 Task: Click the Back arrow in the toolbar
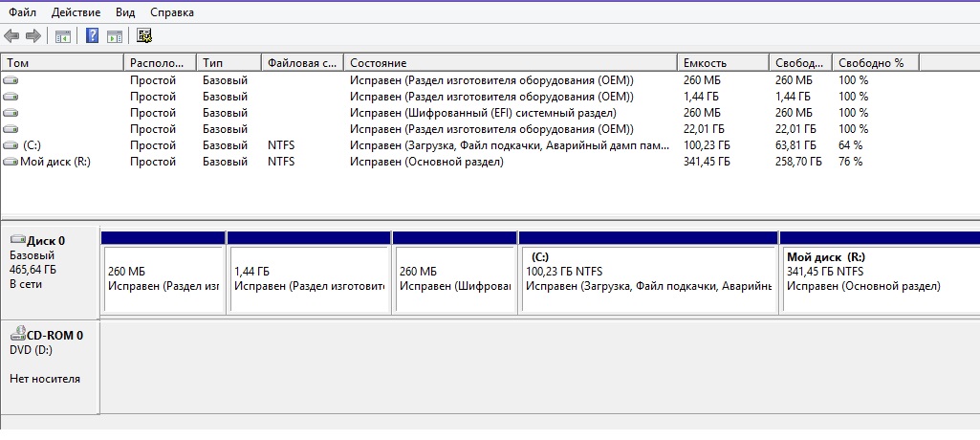point(11,36)
